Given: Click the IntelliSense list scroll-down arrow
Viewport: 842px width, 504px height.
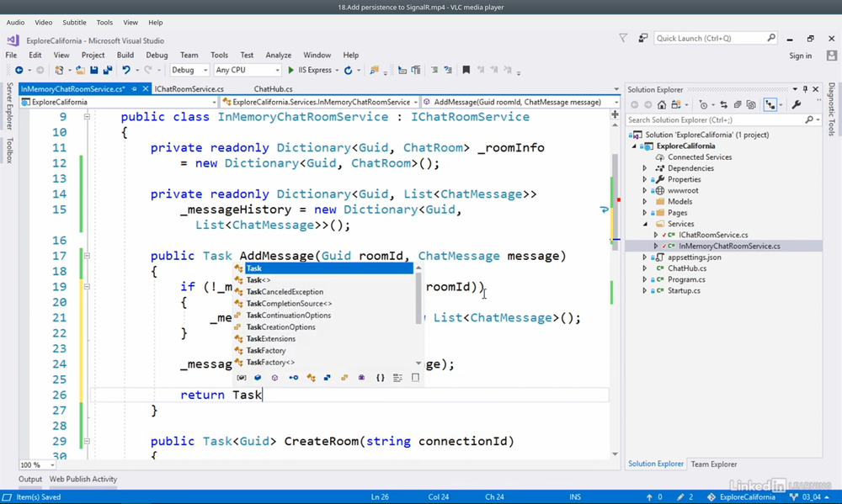Looking at the screenshot, I should point(418,363).
